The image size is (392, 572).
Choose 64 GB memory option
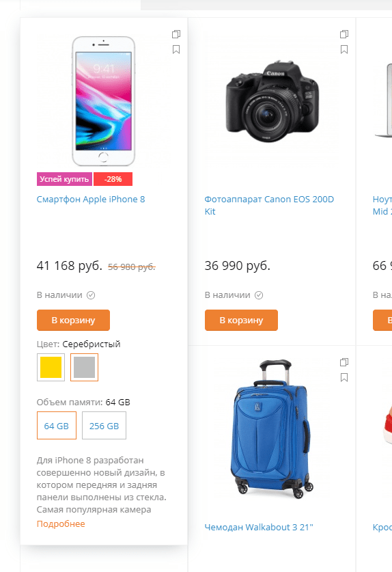pyautogui.click(x=57, y=426)
